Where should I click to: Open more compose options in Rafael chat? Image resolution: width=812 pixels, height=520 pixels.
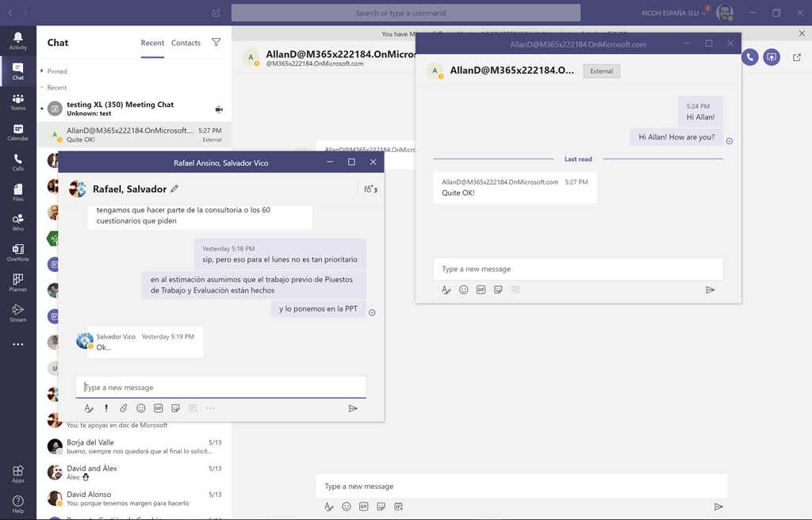(210, 408)
